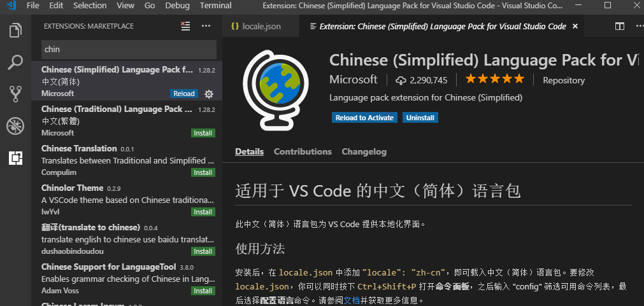Screen dimensions: 644x306
Task: Select Chinese (Simplified) Language Pack list entry
Action: [x=127, y=81]
